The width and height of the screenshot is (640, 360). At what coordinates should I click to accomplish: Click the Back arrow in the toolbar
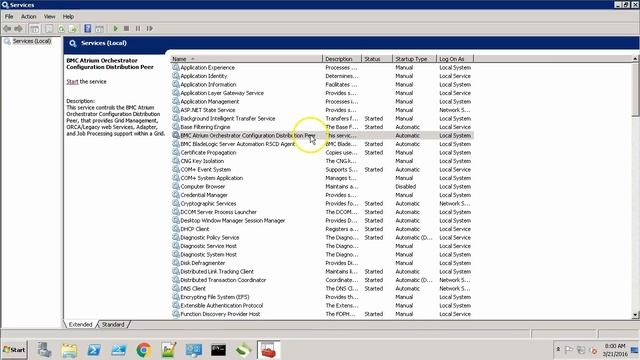coord(7,29)
